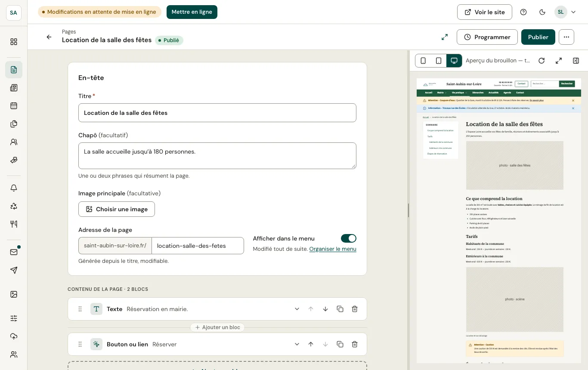Move the Bouton ou lien block up
Image resolution: width=588 pixels, height=370 pixels.
coord(311,344)
